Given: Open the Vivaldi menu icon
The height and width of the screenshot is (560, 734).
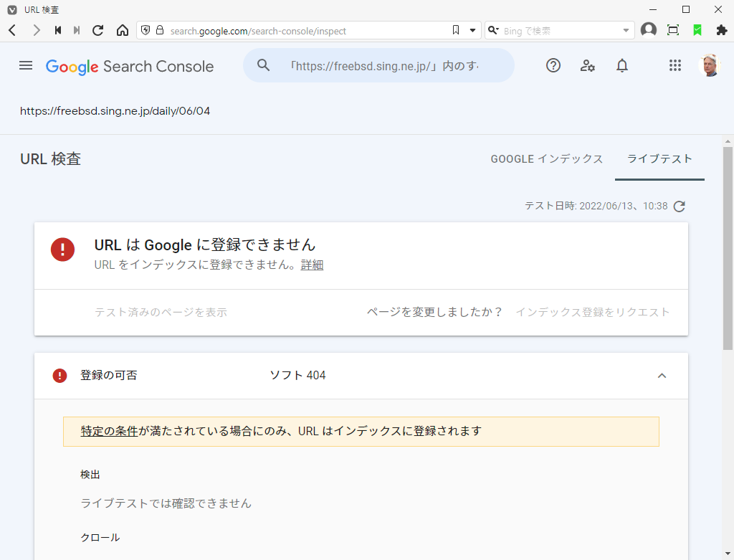Looking at the screenshot, I should point(12,10).
